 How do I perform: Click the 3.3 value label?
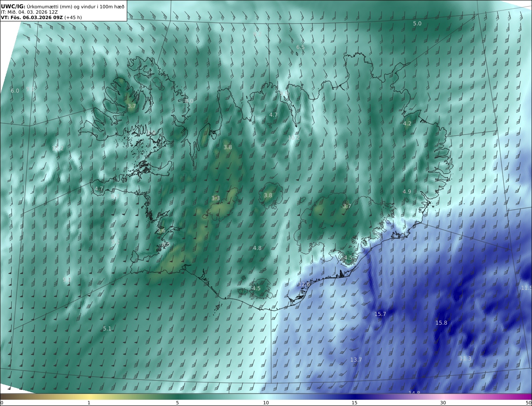(216, 198)
